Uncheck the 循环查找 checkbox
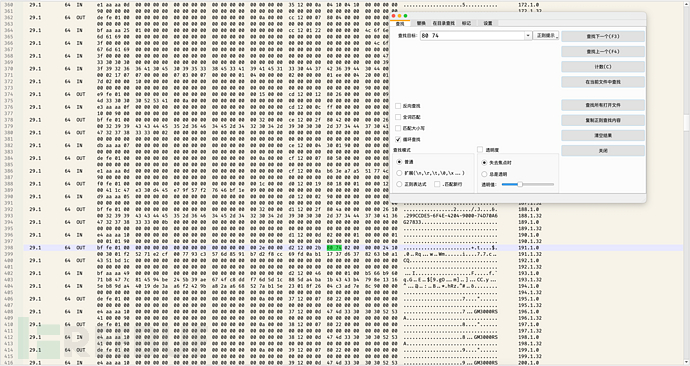The image size is (690, 366). point(398,139)
